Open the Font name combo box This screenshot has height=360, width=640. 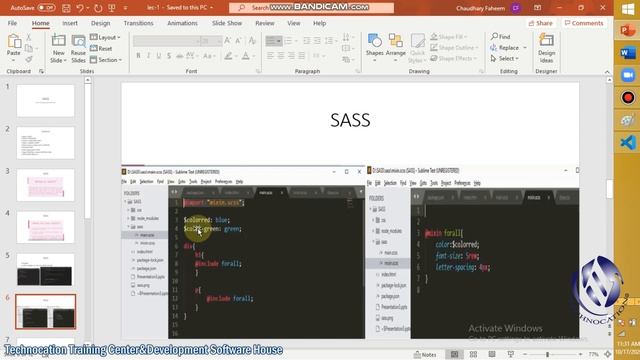[167, 41]
